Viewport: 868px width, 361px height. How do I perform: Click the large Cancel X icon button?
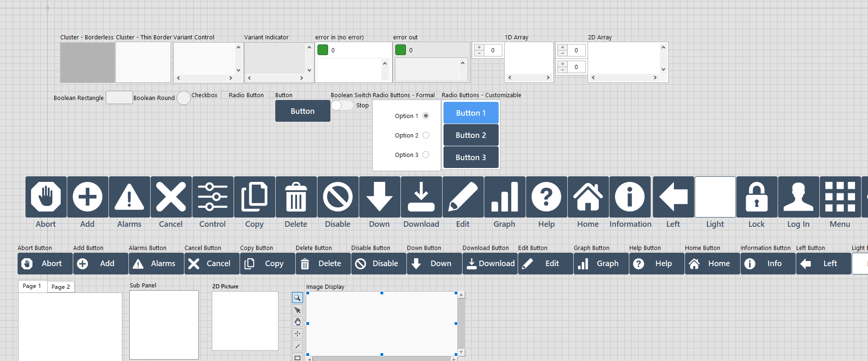coord(171,197)
